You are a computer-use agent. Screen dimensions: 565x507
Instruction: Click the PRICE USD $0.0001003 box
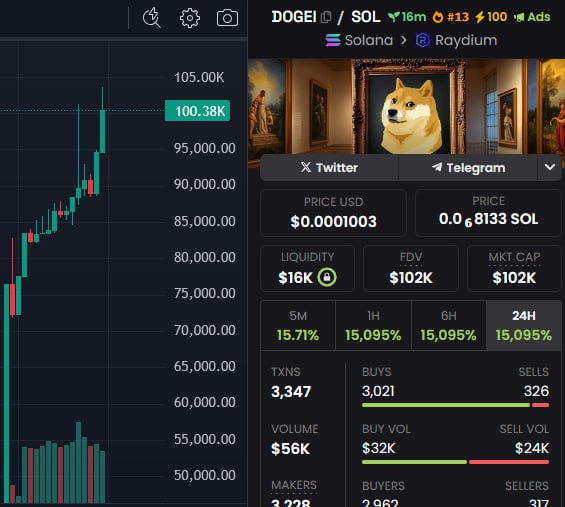(333, 213)
